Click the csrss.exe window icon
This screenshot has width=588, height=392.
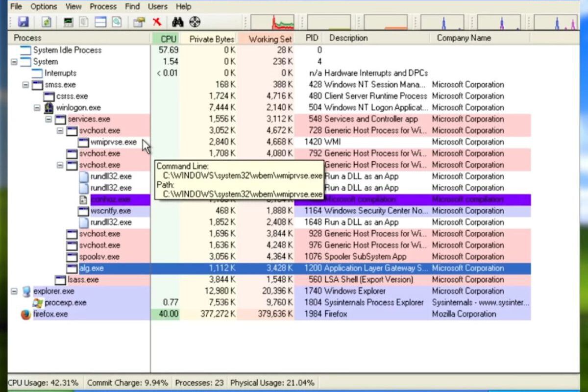pos(49,97)
